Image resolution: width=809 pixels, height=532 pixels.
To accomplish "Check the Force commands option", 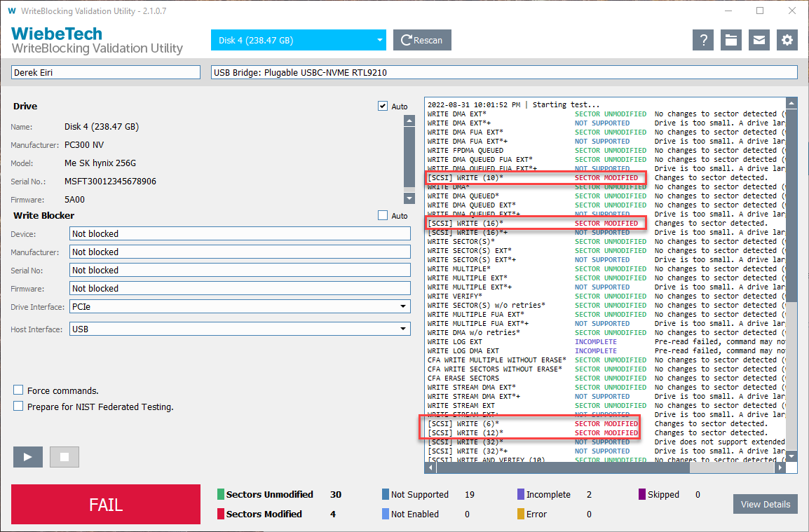I will tap(19, 390).
